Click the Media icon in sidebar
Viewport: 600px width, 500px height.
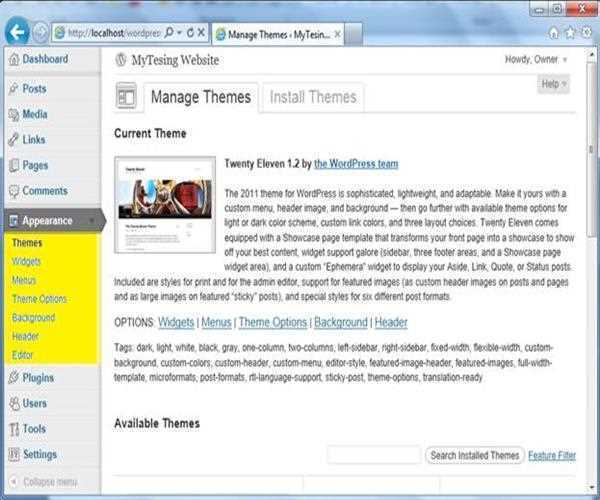[13, 115]
